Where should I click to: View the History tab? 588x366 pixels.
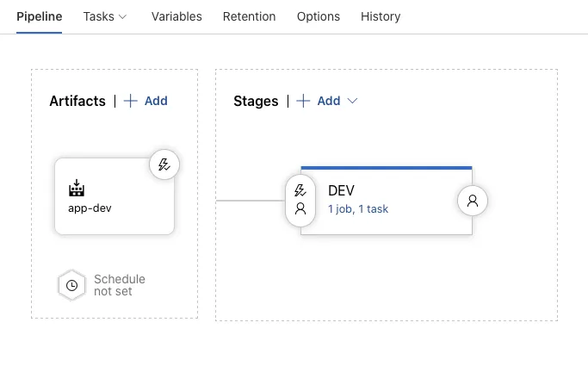click(381, 16)
